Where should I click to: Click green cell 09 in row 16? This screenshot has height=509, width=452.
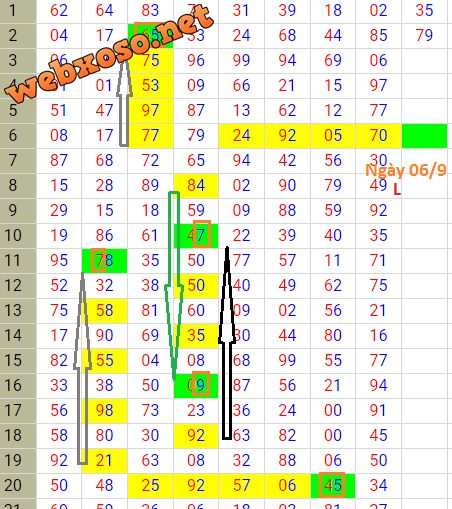click(196, 386)
